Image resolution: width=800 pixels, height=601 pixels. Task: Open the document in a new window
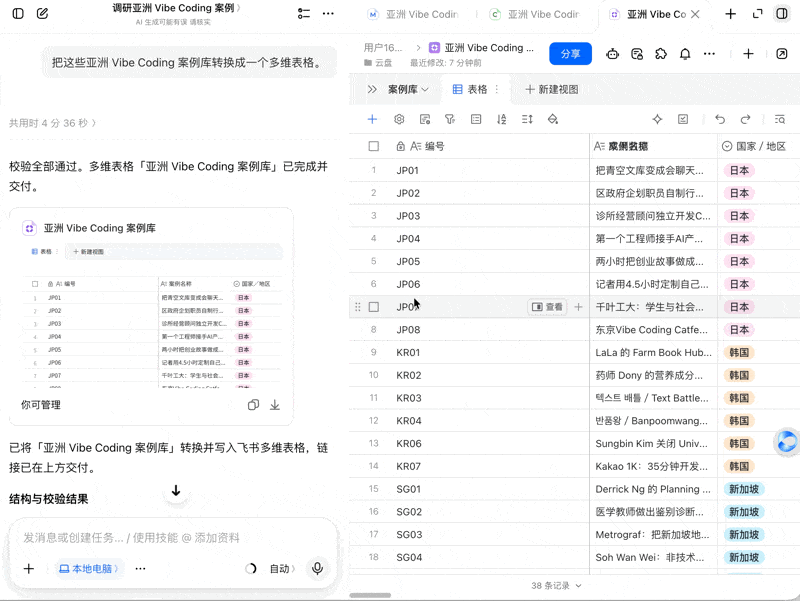[x=782, y=54]
